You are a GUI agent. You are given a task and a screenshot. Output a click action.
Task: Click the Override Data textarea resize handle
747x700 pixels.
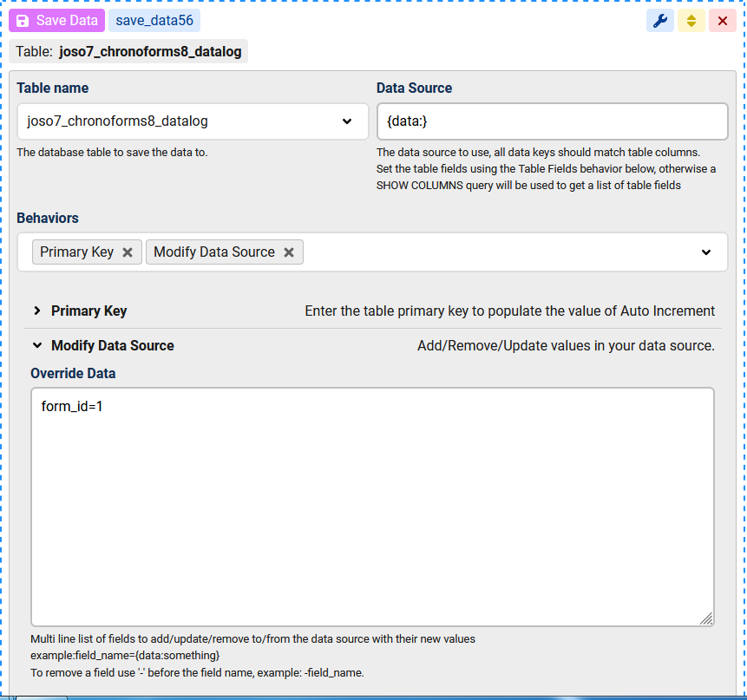(x=706, y=618)
